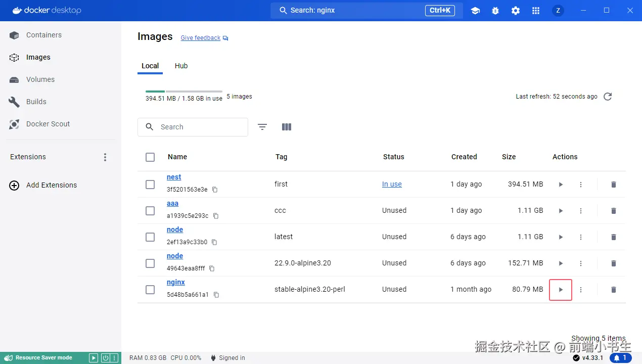Open the troubleshoot bug icon
Screen dimensions: 642x364
pos(495,11)
